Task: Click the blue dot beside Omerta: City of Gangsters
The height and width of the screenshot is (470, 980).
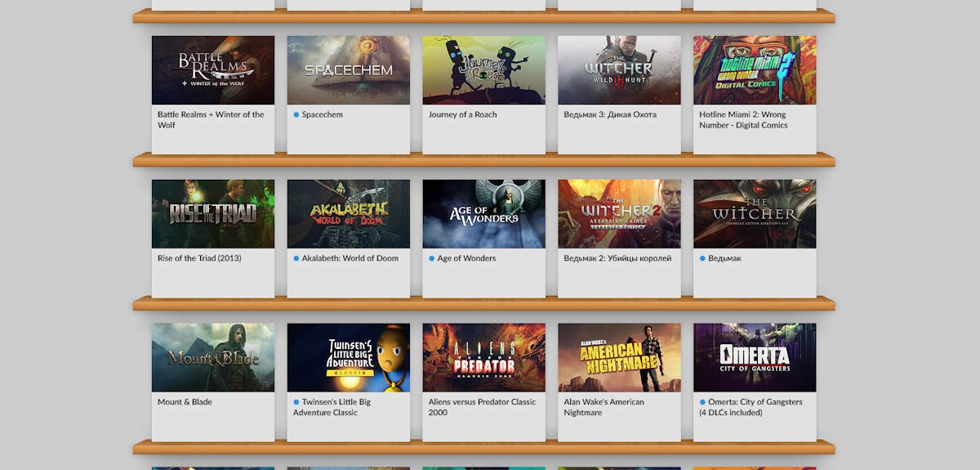Action: point(703,402)
